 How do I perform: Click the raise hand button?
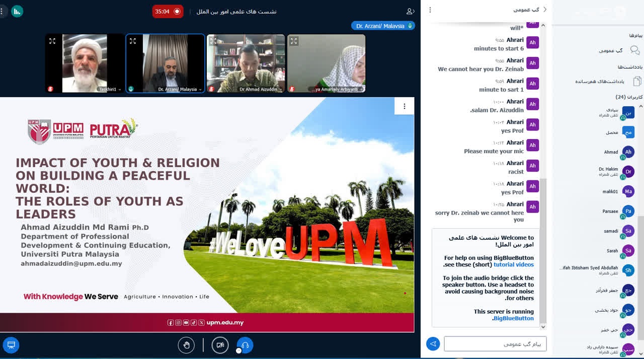186,345
